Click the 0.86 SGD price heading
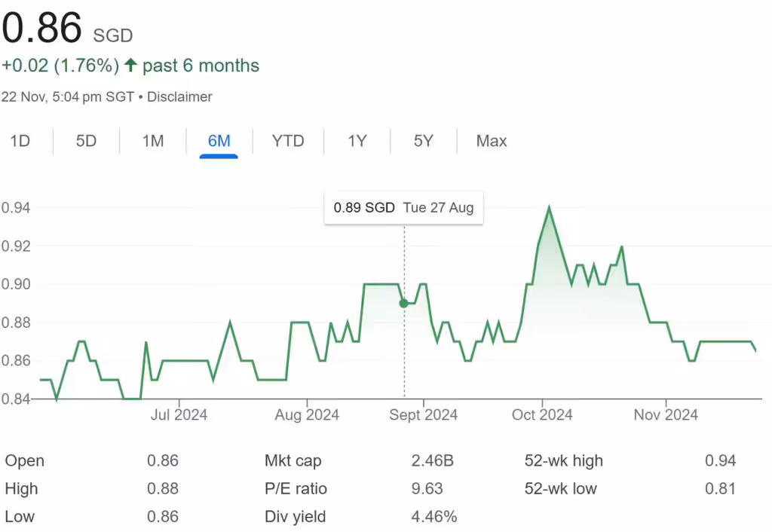 tap(41, 29)
